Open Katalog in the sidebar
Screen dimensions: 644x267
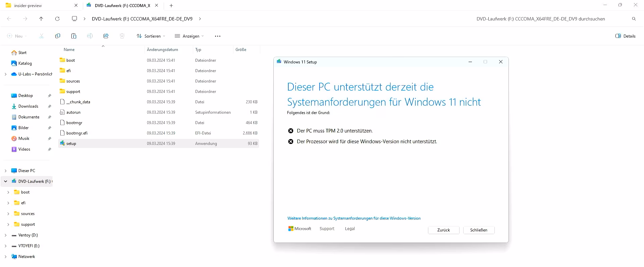click(x=21, y=63)
